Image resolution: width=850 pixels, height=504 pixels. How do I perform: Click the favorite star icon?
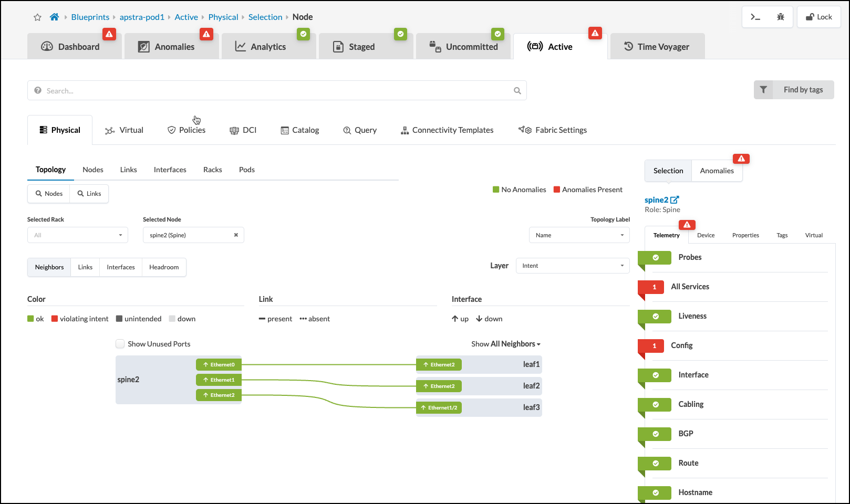coord(37,17)
